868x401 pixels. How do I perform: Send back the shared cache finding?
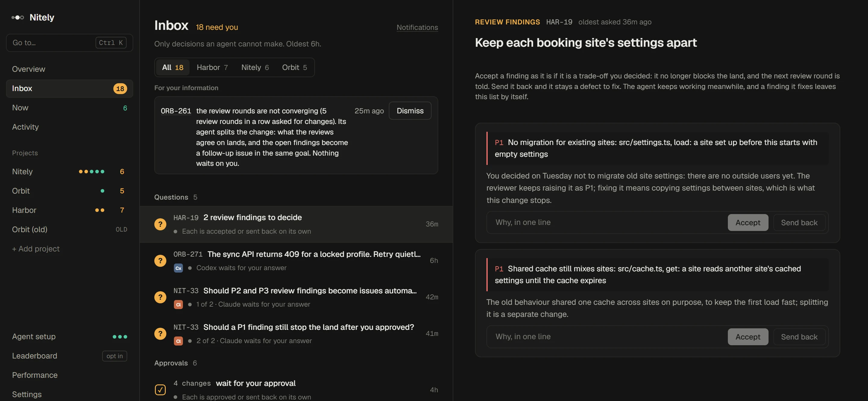click(x=799, y=337)
